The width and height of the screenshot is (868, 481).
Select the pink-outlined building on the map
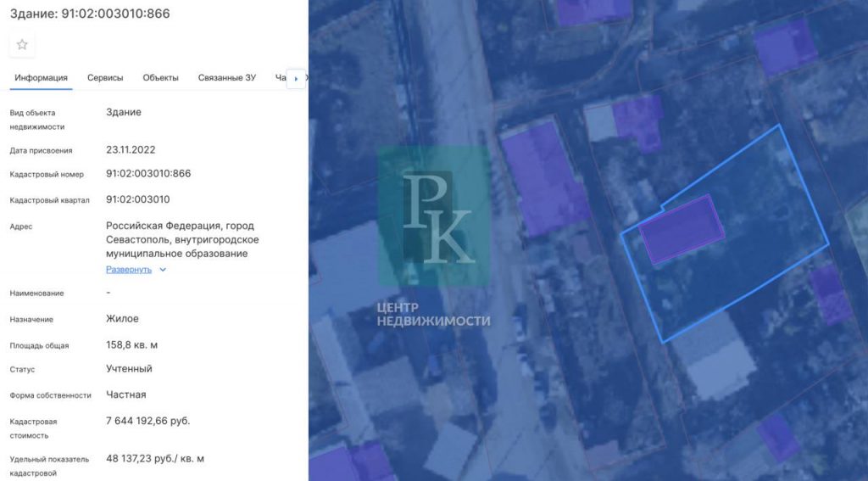[682, 229]
